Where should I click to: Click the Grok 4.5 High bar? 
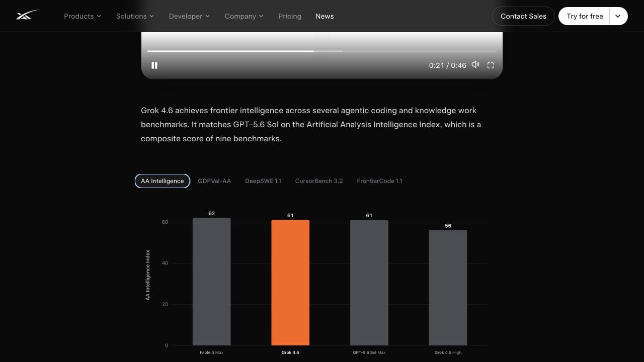(x=448, y=288)
